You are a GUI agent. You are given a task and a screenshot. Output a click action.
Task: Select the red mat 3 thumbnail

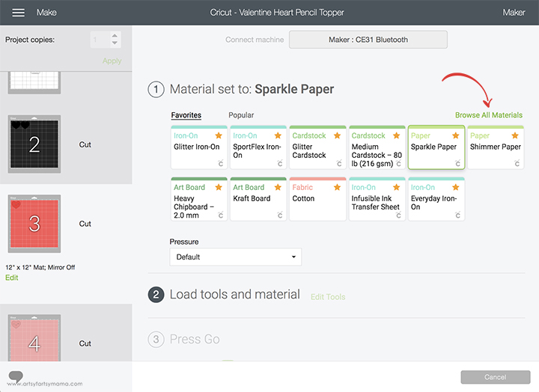point(34,224)
